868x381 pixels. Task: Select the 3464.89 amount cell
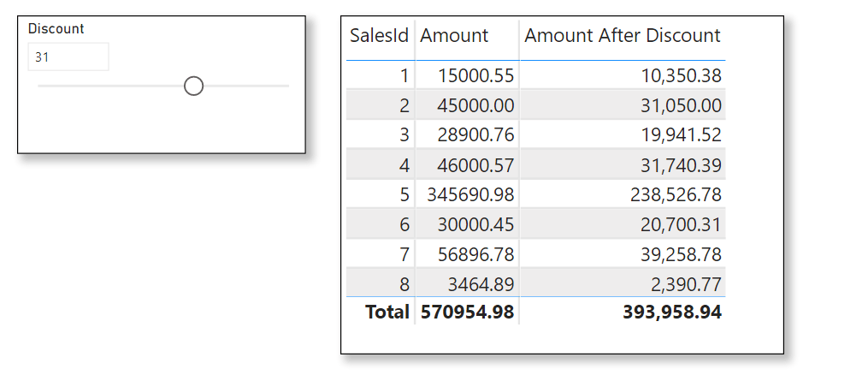(481, 283)
